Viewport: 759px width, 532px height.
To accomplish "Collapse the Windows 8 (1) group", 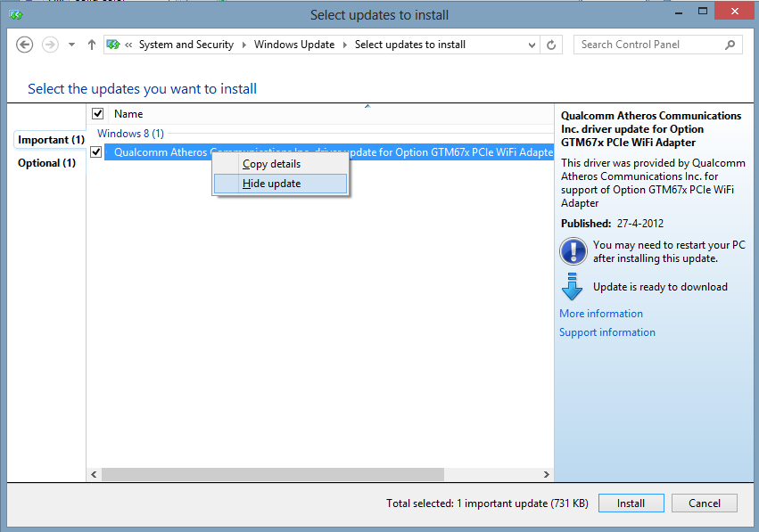I will [x=131, y=134].
